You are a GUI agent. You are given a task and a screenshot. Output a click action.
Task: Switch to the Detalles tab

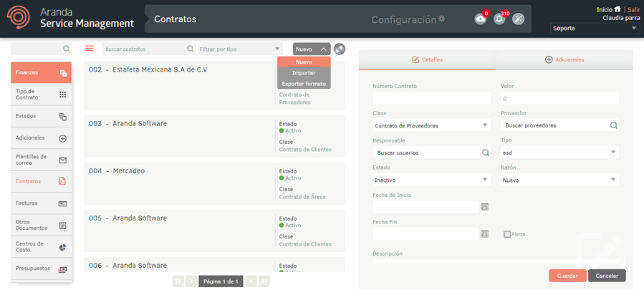pos(427,59)
